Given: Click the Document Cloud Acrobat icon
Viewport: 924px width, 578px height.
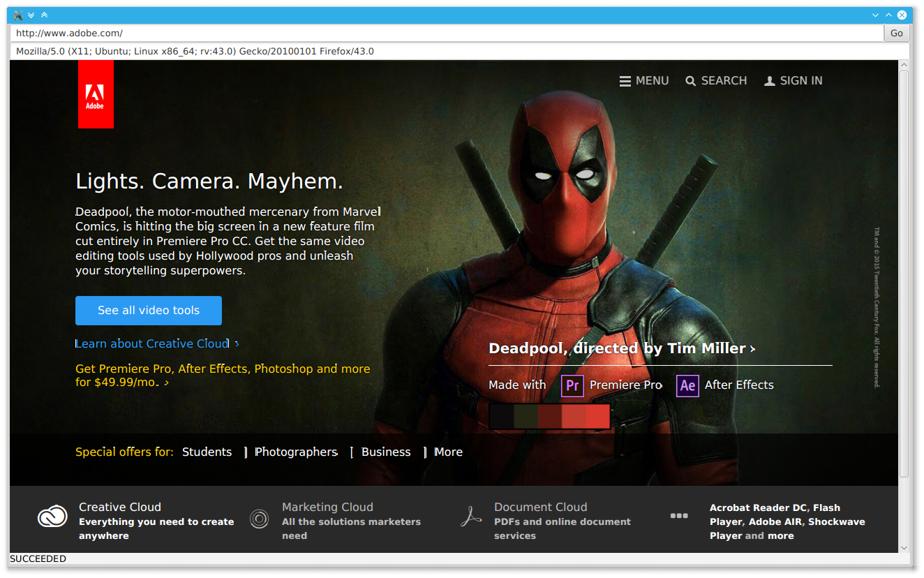Looking at the screenshot, I should coord(472,517).
